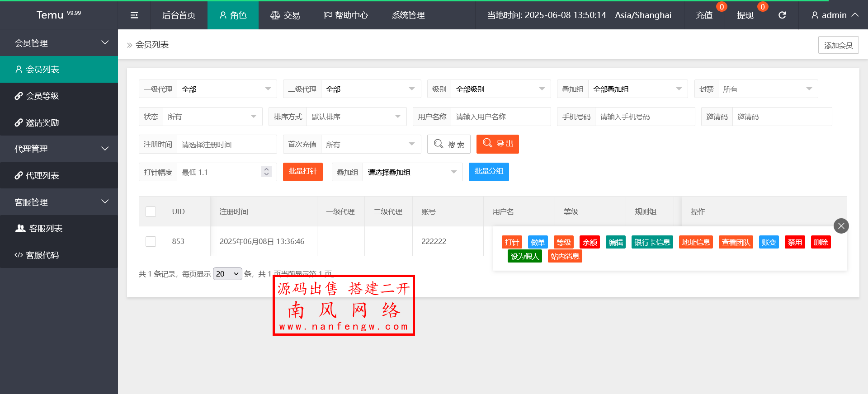The height and width of the screenshot is (394, 868).
Task: Toggle the select-all checkbox in table header
Action: tap(151, 211)
